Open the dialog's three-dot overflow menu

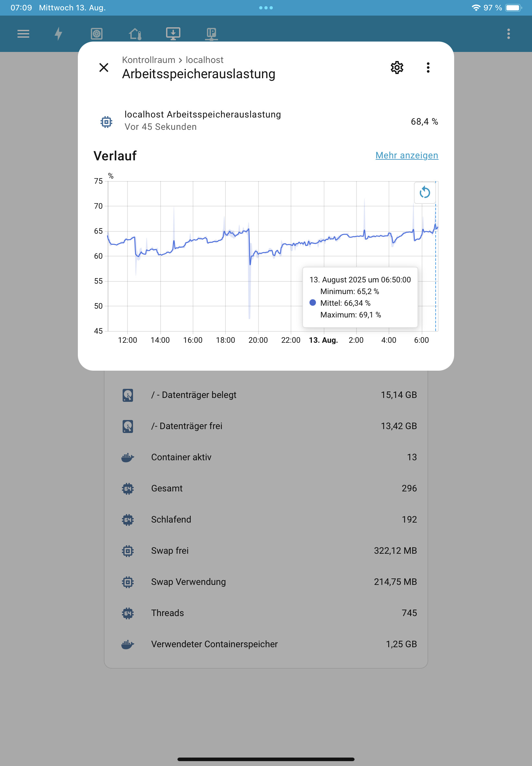tap(428, 68)
